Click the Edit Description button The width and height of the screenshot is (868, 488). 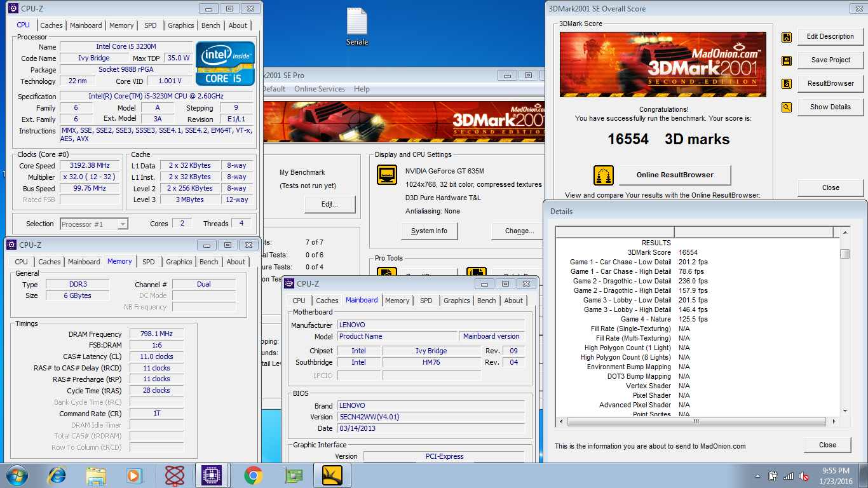831,36
